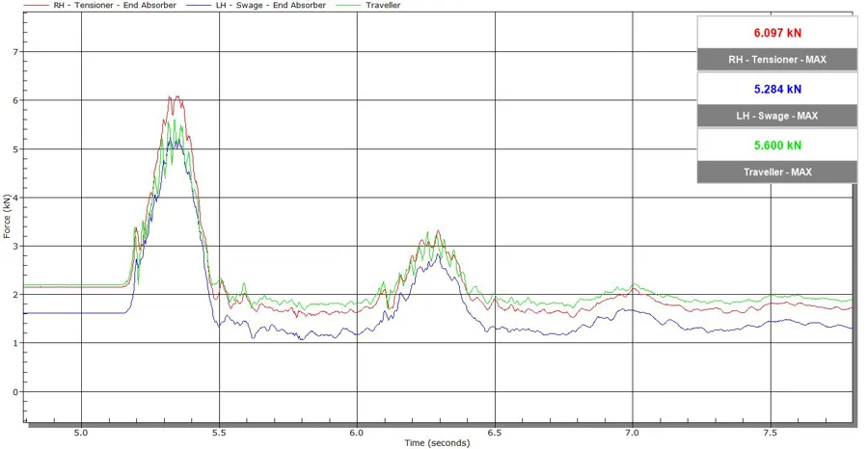Screen dimensions: 868x449
Task: Select the LH - Swage - MAX header bar
Action: point(777,116)
